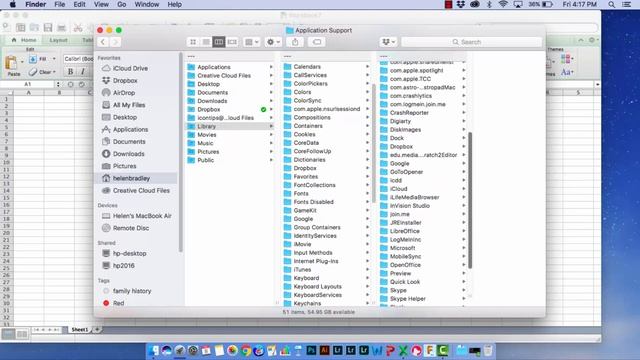Viewport: 640px width, 360px height.
Task: Switch Finder to icon view
Action: pos(193,42)
